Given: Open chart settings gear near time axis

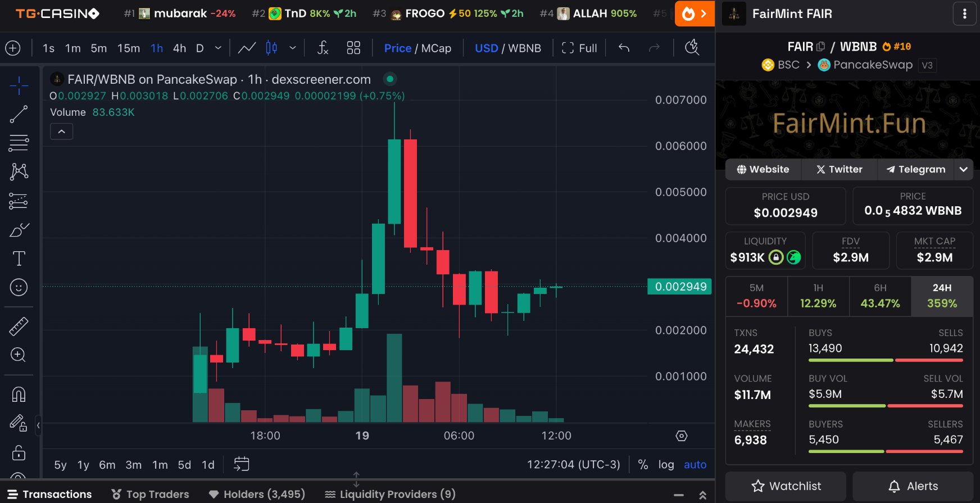Looking at the screenshot, I should (682, 436).
